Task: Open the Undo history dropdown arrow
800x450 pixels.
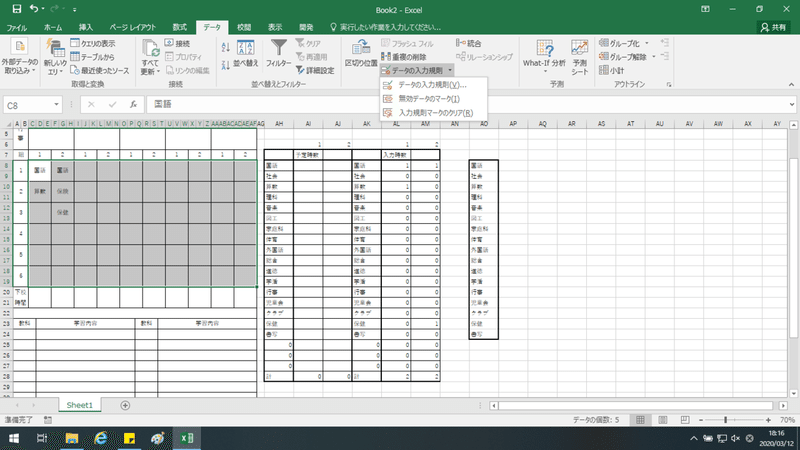Action: [43, 9]
